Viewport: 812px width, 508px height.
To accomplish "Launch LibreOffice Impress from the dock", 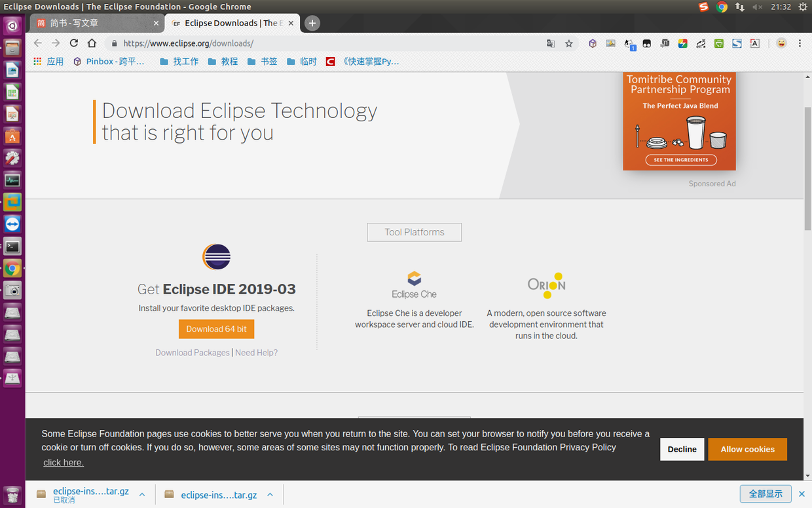I will [x=12, y=114].
